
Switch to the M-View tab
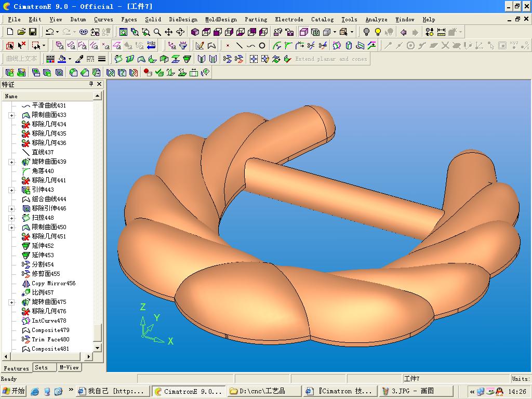click(69, 367)
